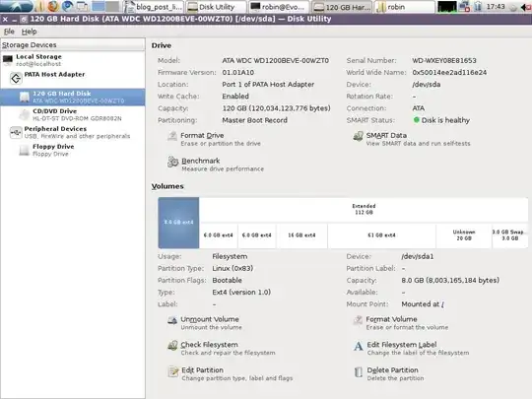Viewport: 532px width, 399px height.
Task: Click the Delete Partition trash icon
Action: (359, 372)
